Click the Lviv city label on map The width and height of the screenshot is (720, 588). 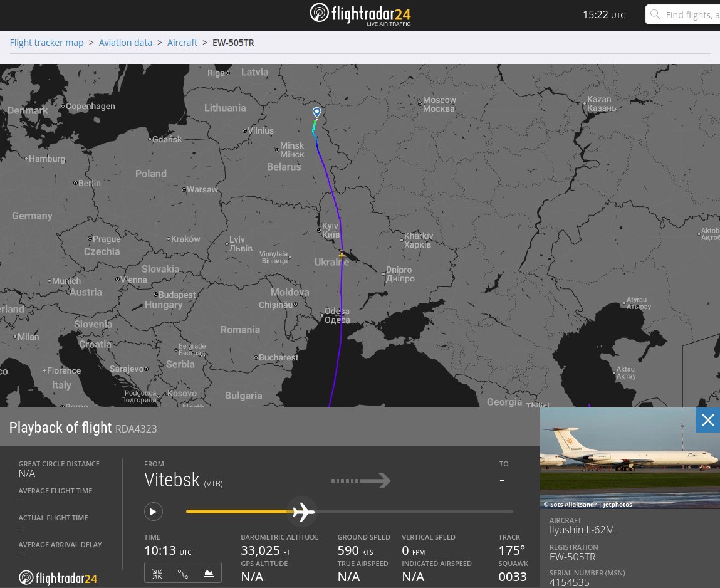point(241,243)
